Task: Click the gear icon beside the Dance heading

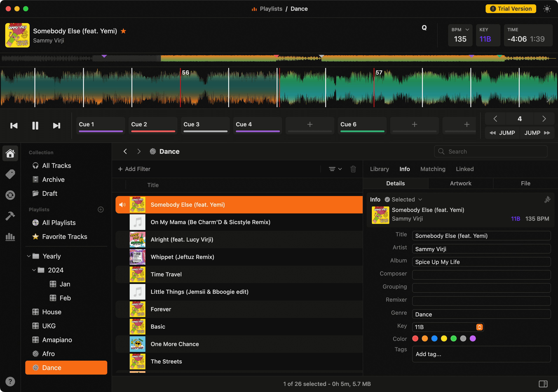Action: pyautogui.click(x=153, y=151)
